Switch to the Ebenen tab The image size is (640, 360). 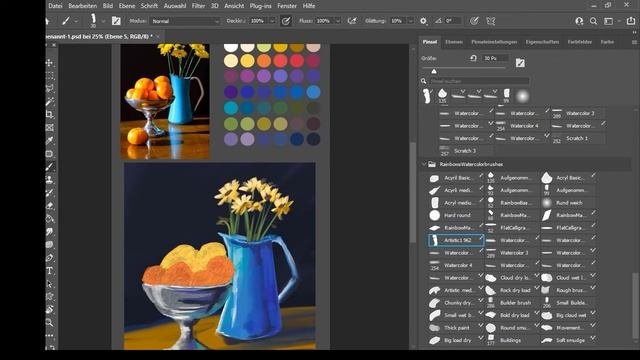tap(454, 42)
